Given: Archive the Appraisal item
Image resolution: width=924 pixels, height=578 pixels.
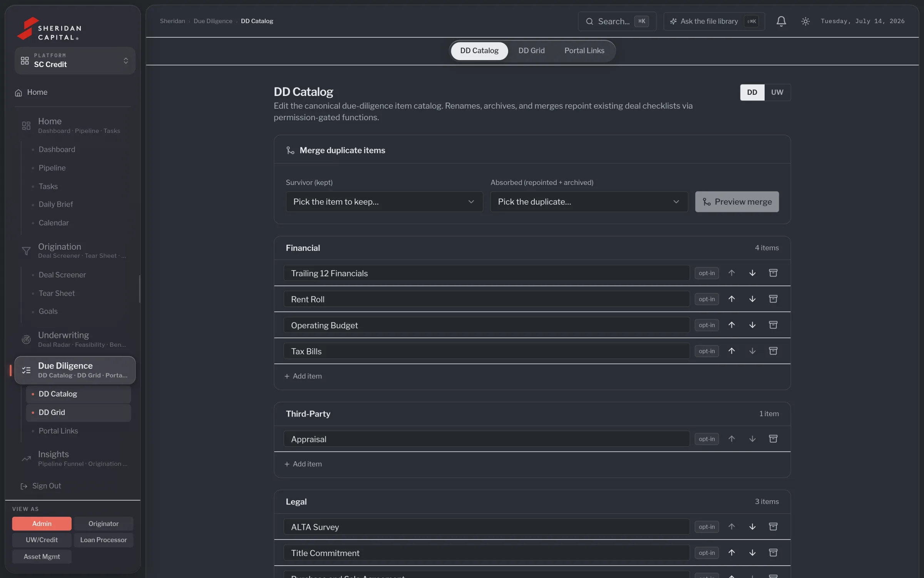Looking at the screenshot, I should 773,439.
